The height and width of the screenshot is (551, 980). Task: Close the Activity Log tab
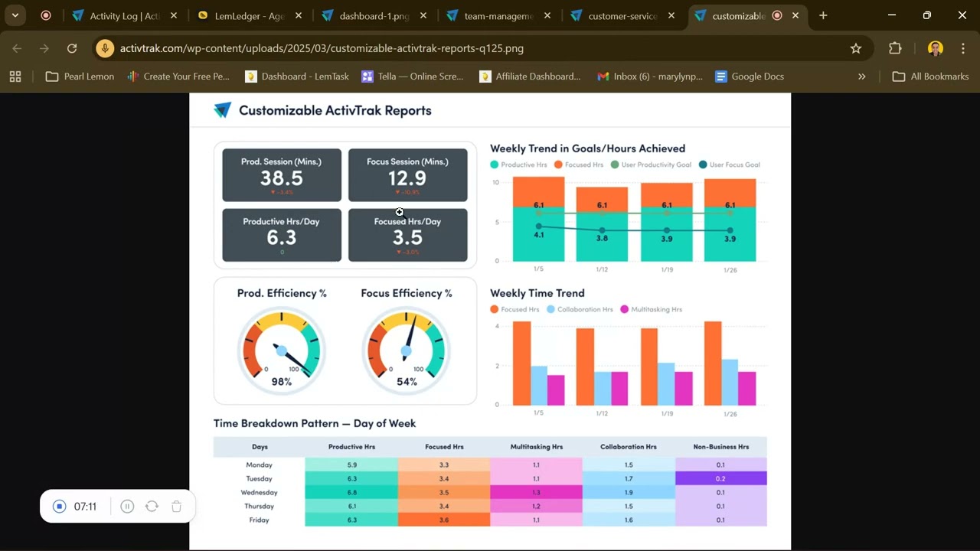point(174,15)
